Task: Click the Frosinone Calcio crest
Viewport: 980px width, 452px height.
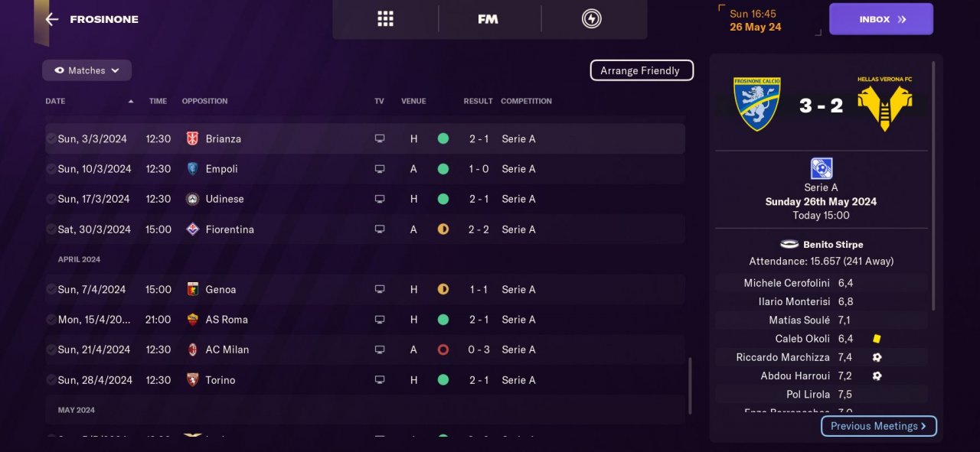Action: [x=756, y=104]
